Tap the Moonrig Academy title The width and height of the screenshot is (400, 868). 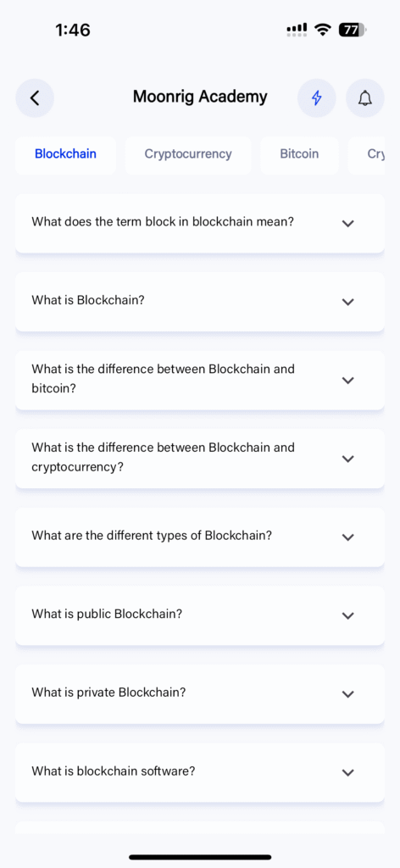coord(200,97)
